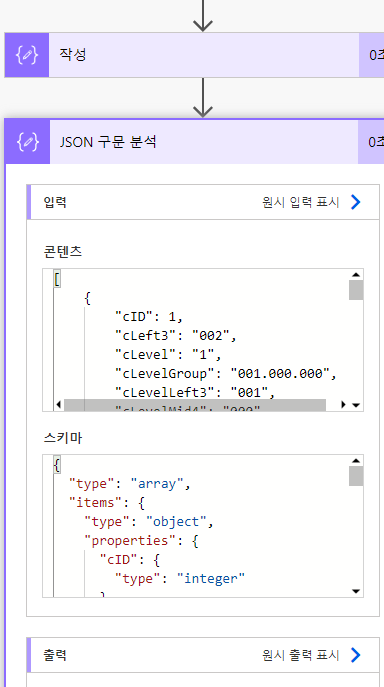
Task: Click right arrow of 콘텐츠 horizontal scrollbar
Action: 343,405
